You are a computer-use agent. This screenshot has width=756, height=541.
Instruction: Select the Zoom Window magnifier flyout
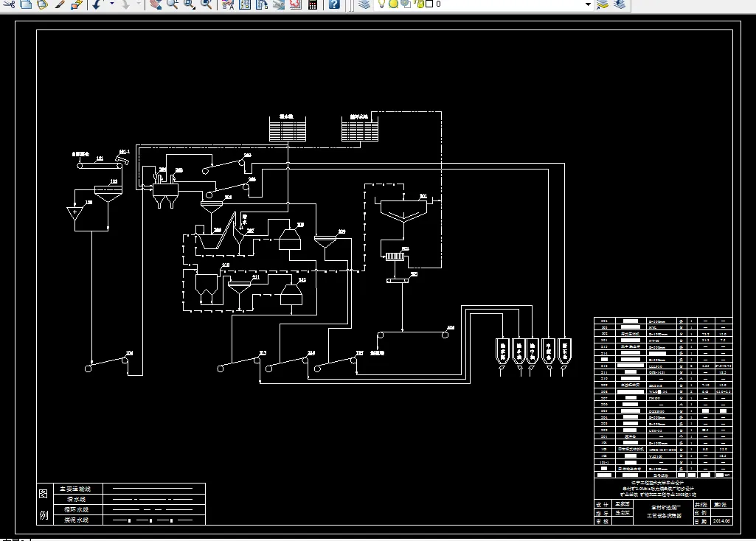[x=190, y=4]
